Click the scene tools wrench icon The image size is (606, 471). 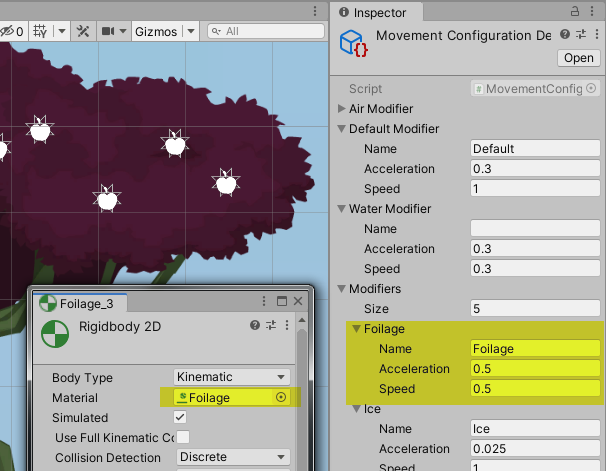(x=83, y=31)
